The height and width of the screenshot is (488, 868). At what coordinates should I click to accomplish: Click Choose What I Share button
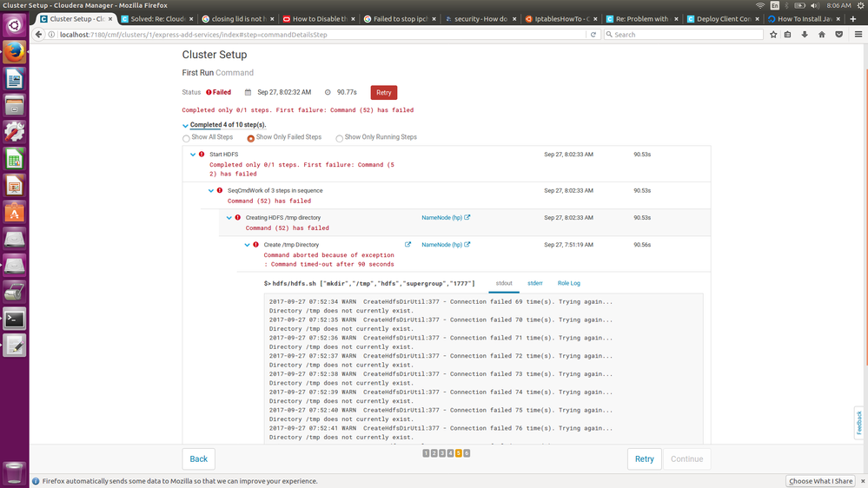click(821, 481)
